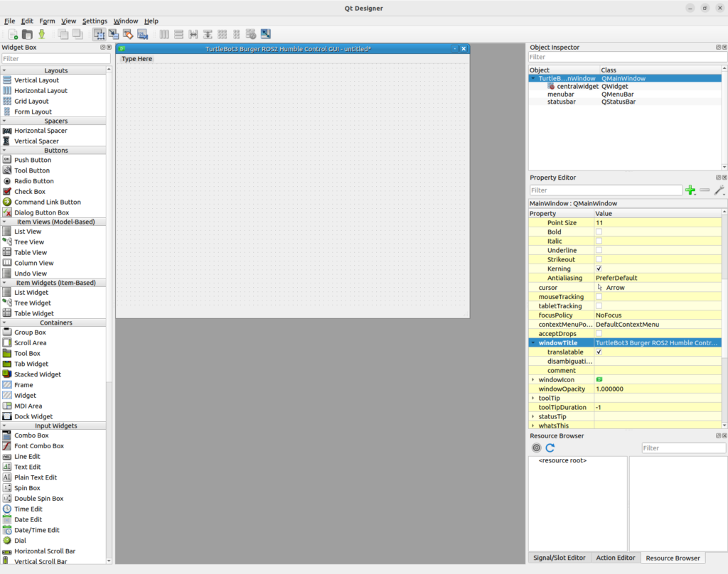Select Command Link Button in Widget Box
The image size is (728, 574).
48,202
